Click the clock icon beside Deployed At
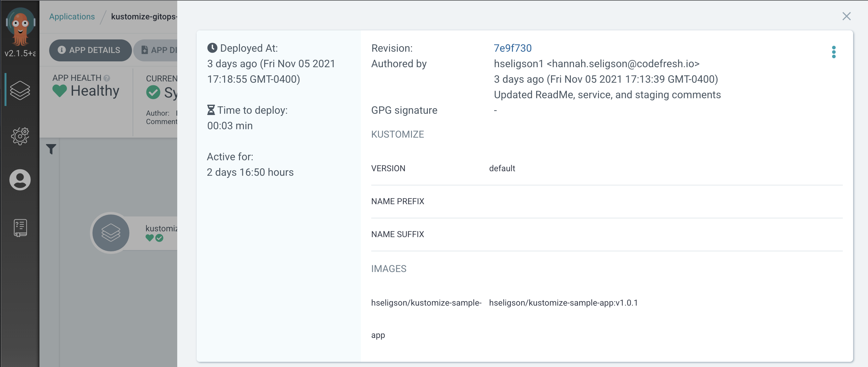This screenshot has width=868, height=367. (x=212, y=48)
